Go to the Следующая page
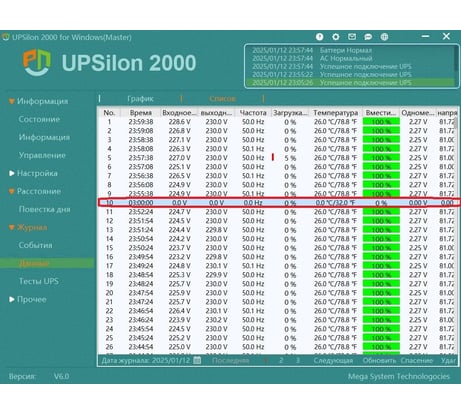Screen dimensions: 461x415 click(x=333, y=360)
